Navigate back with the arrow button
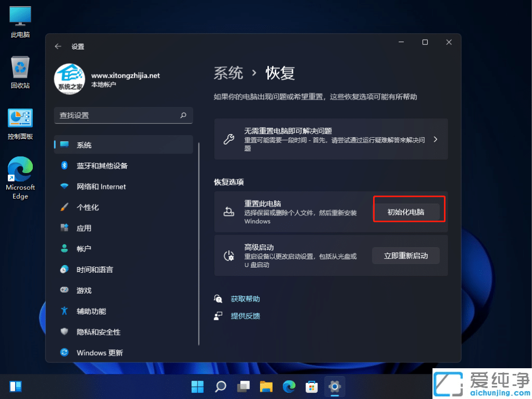532x399 pixels. (58, 46)
